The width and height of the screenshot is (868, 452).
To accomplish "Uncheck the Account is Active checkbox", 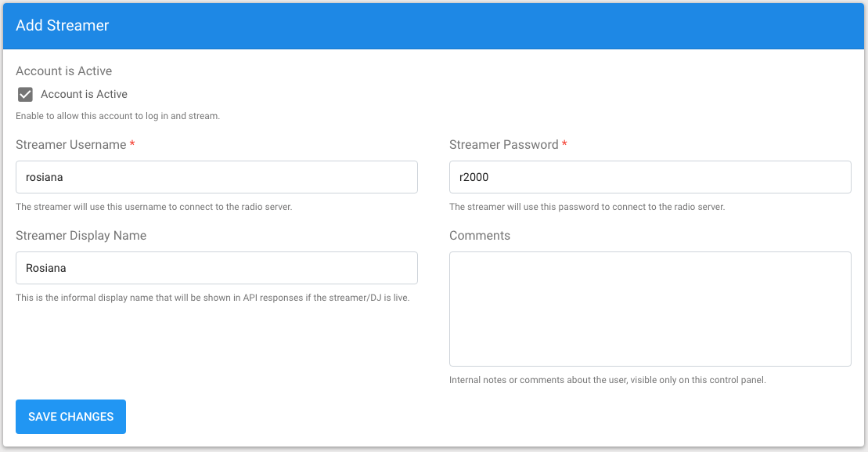I will pyautogui.click(x=25, y=94).
